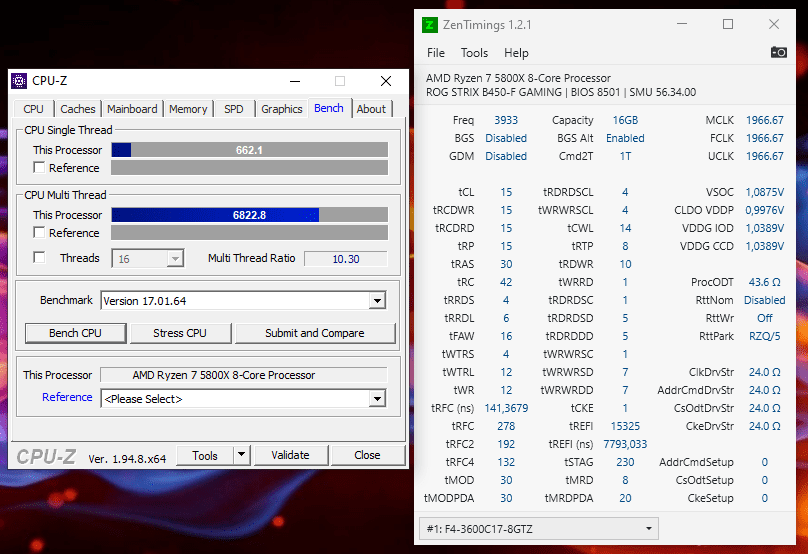The image size is (808, 554).
Task: Click the RttPark value RZQ/5
Action: coord(765,336)
